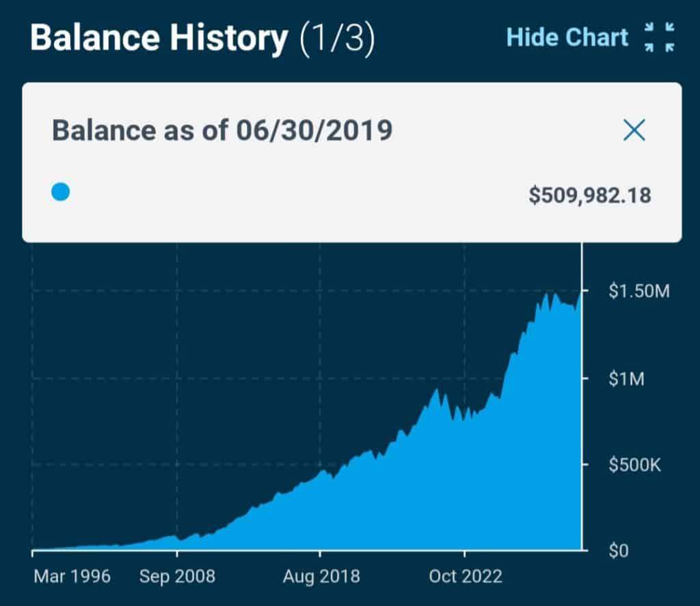Select the Mar 1996 date marker
The width and height of the screenshot is (700, 606).
72,576
